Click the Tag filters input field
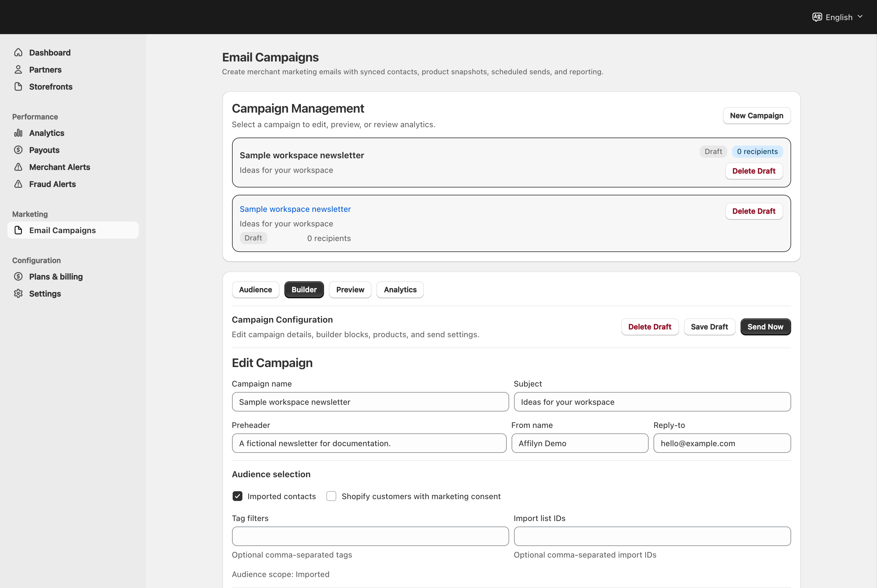Viewport: 877px width, 588px height. pyautogui.click(x=370, y=536)
